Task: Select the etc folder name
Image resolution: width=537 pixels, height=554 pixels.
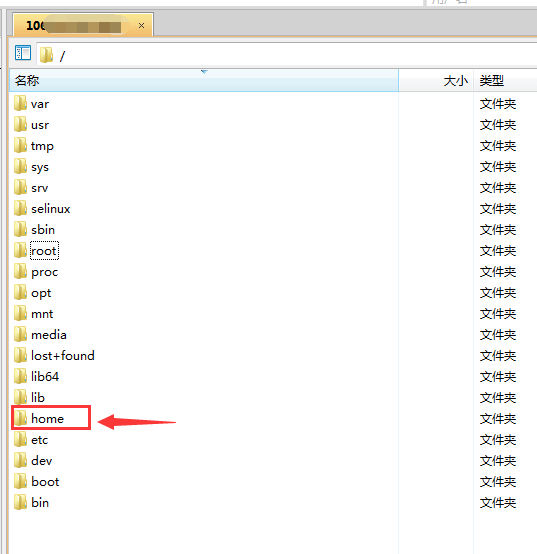Action: click(x=40, y=440)
